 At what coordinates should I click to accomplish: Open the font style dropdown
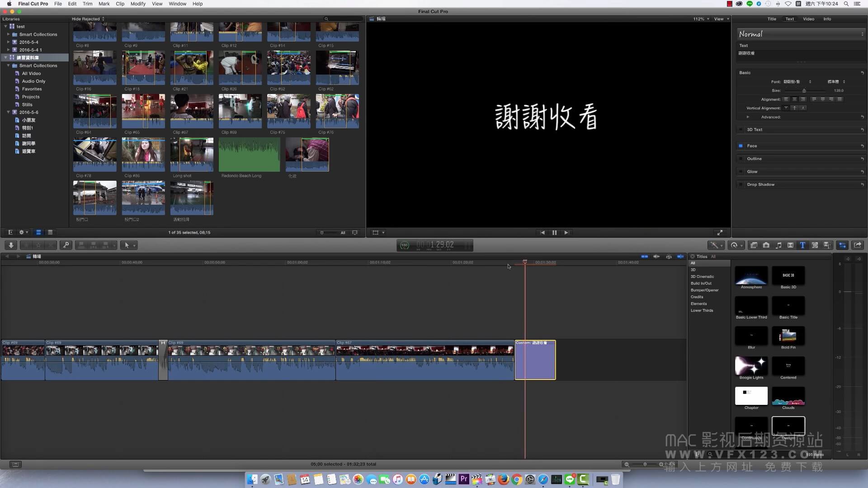coord(836,82)
